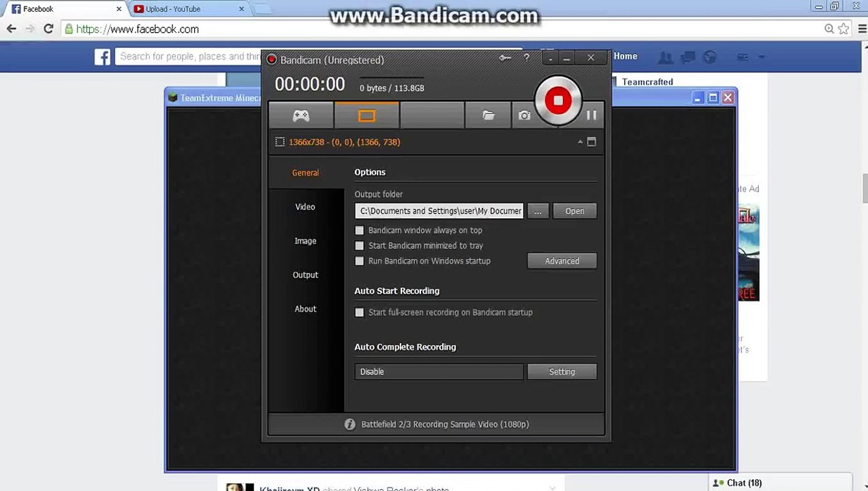Viewport: 868px width, 491px height.
Task: Select the game recording mode gamepad icon
Action: (x=300, y=116)
